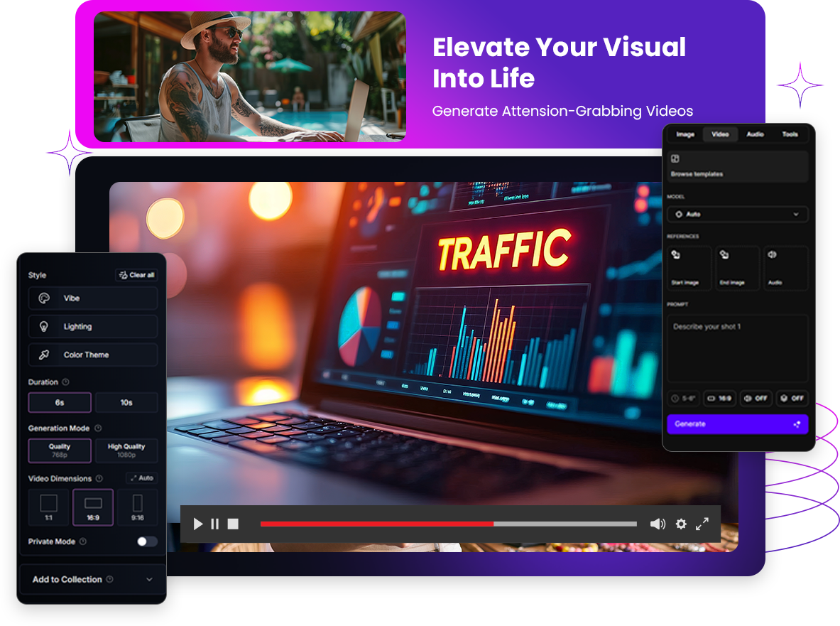Screen dimensions: 840x626
Task: Click the Generate button
Action: click(737, 424)
